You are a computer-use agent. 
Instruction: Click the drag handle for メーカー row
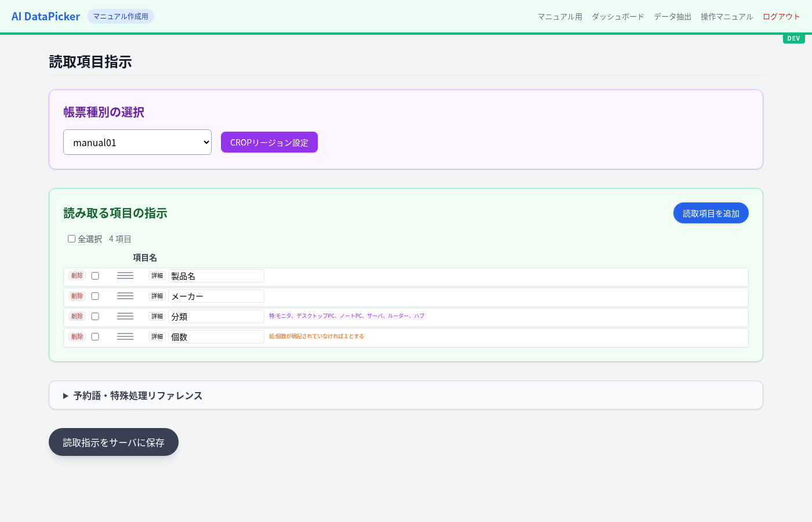(125, 296)
